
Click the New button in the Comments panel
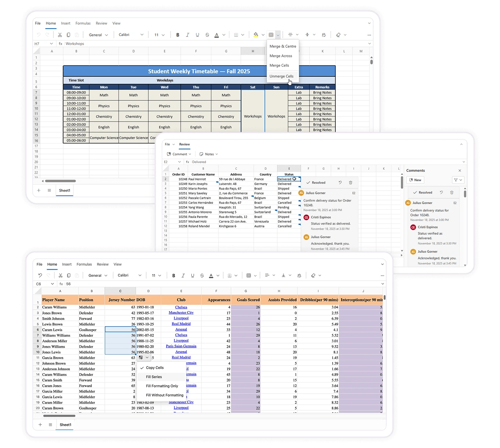pyautogui.click(x=415, y=180)
